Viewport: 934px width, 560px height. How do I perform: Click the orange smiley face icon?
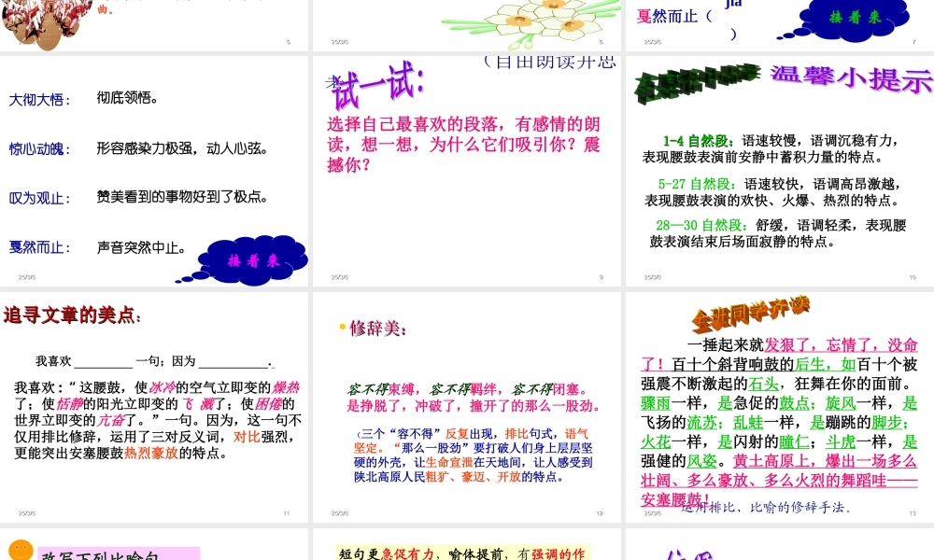pyautogui.click(x=21, y=551)
